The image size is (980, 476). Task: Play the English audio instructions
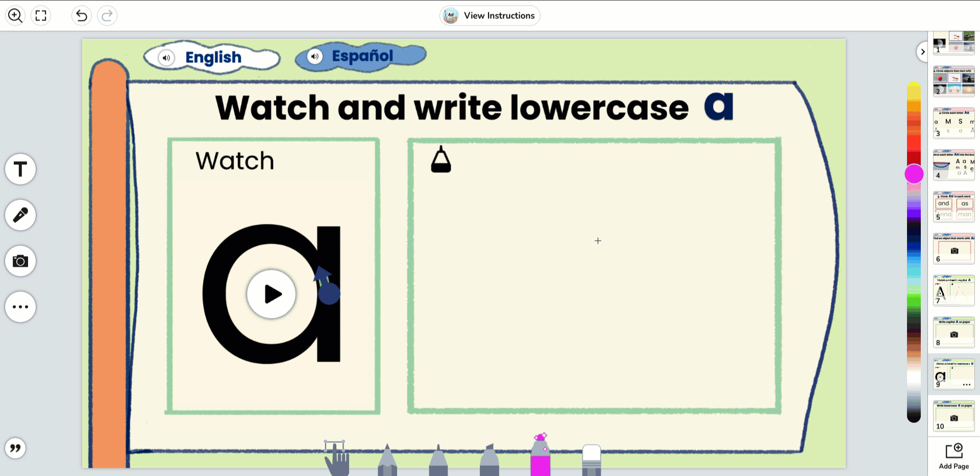click(x=166, y=58)
